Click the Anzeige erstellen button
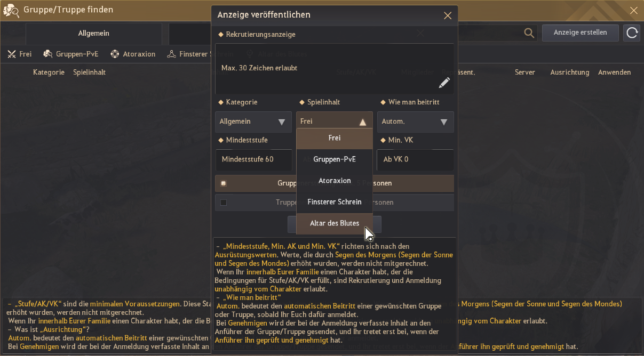Viewport: 644px width, 356px height. (x=580, y=33)
